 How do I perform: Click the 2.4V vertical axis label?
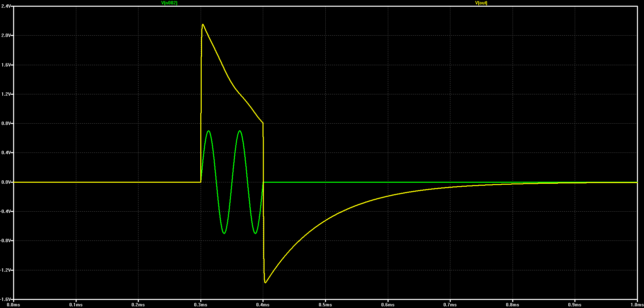tap(6, 6)
